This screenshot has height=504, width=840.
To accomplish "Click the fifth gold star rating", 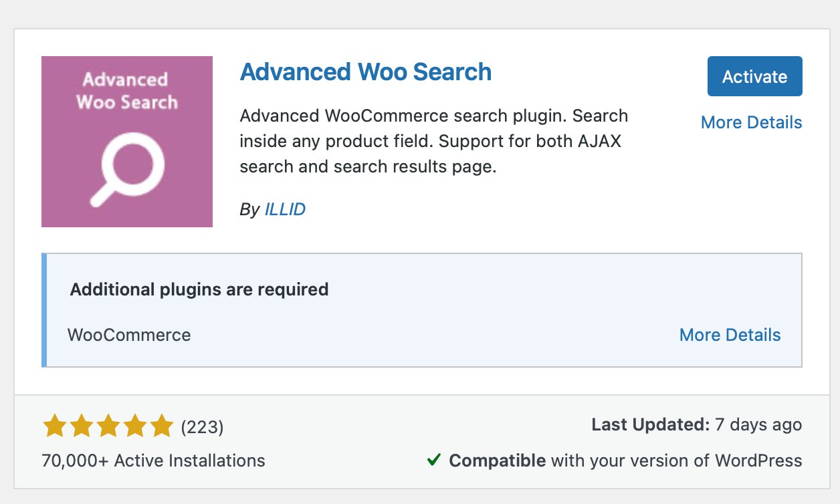I will click(163, 424).
